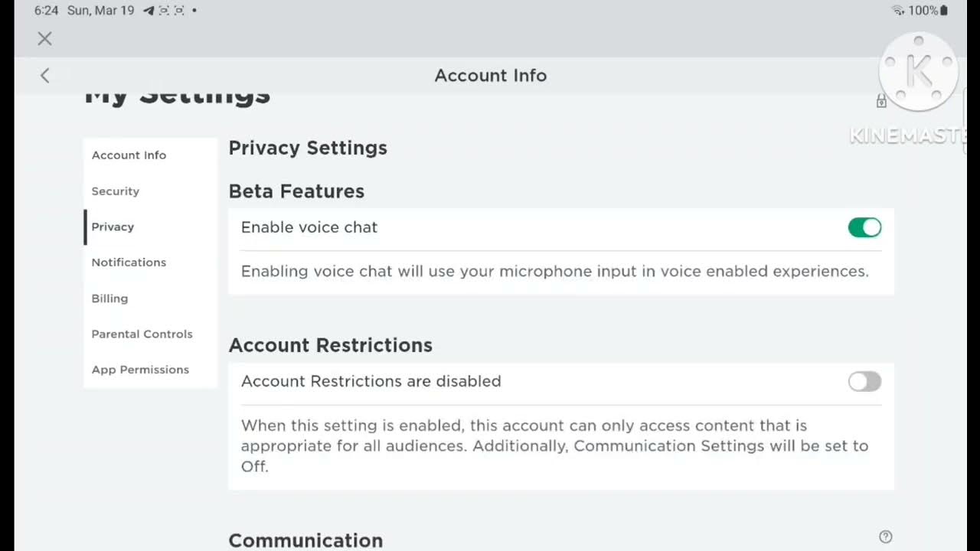
Task: Go back using the left chevron arrow
Action: (44, 75)
